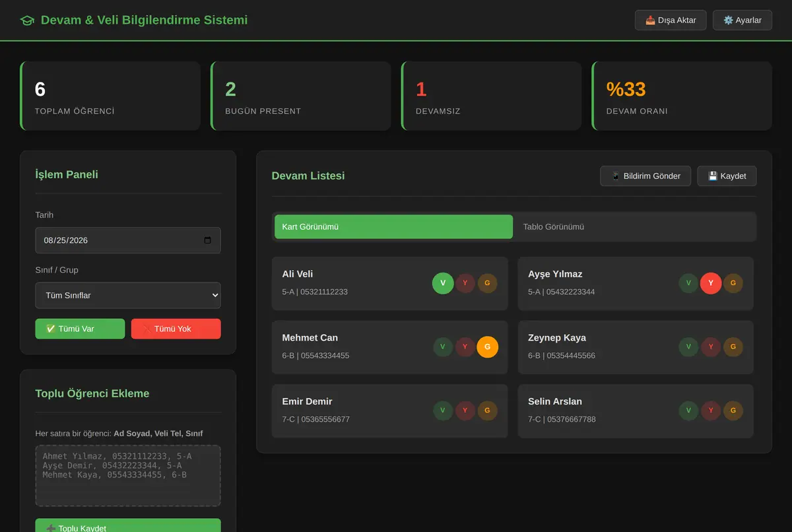
Task: Set Emir Demir to present (V)
Action: click(443, 411)
